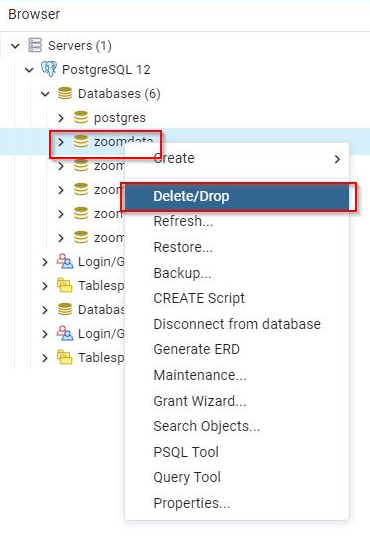Collapse the Servers (1) node
The width and height of the screenshot is (370, 538).
[x=15, y=46]
